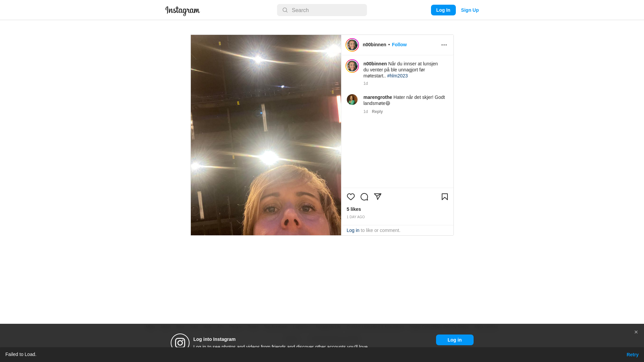Dismiss the login banner with the X
The image size is (644, 362).
(x=636, y=332)
